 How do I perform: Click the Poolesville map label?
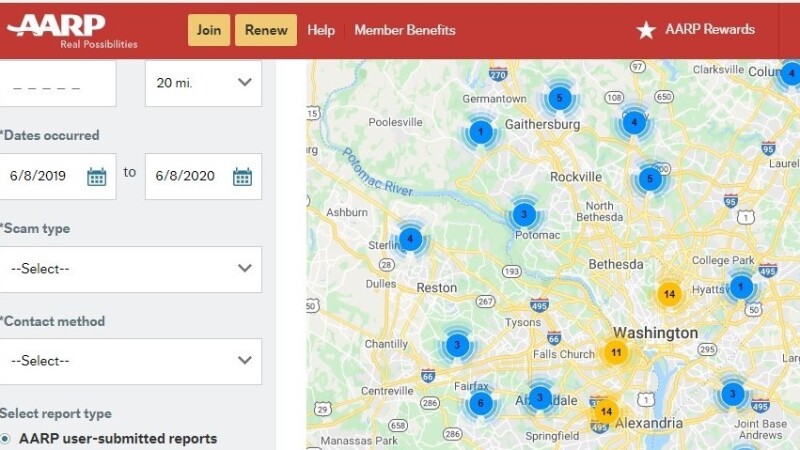point(395,122)
